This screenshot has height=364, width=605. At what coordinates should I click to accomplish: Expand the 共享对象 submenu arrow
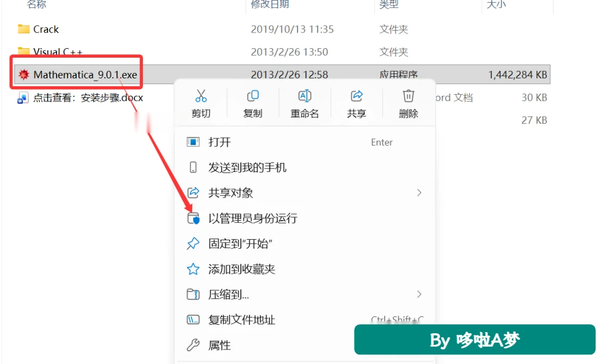click(x=419, y=193)
